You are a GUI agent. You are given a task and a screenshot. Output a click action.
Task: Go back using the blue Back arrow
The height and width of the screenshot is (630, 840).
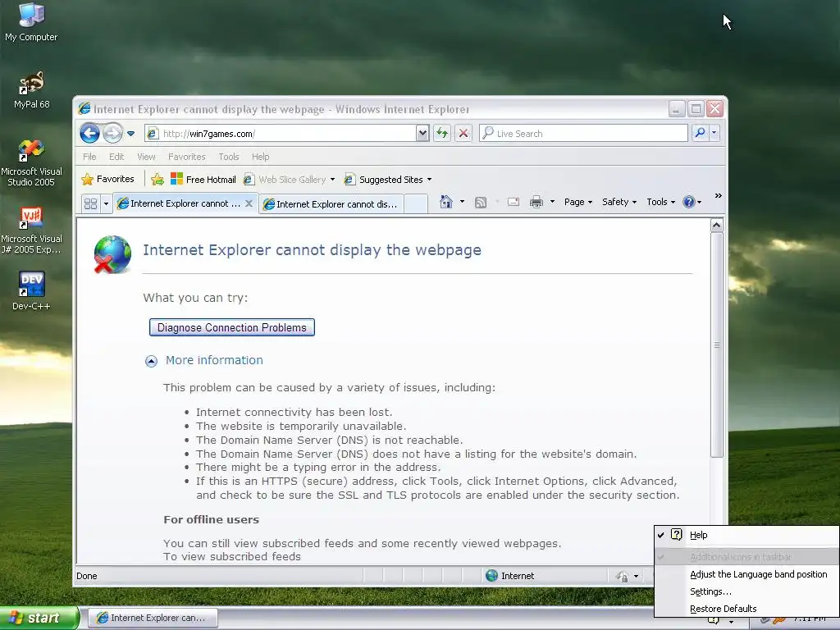(89, 134)
